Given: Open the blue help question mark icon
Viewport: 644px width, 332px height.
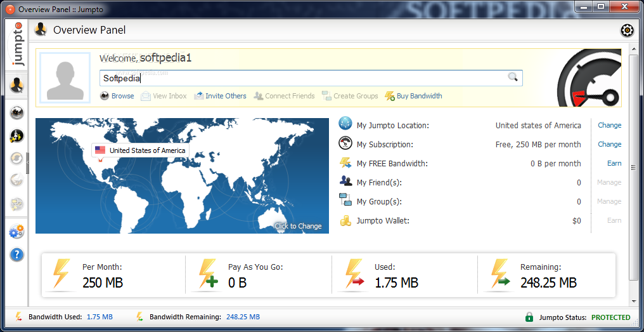Looking at the screenshot, I should [17, 255].
